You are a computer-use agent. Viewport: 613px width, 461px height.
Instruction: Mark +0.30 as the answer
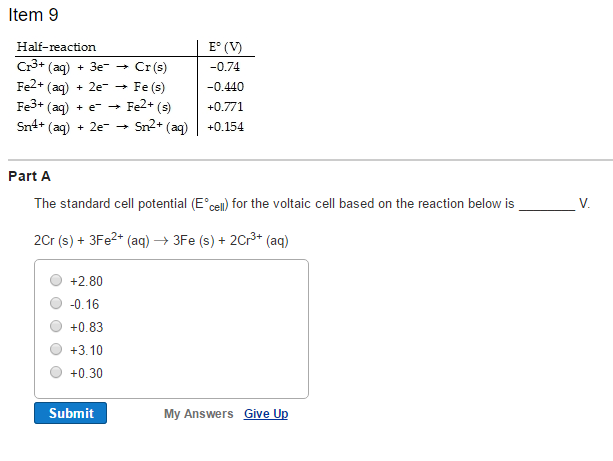coord(56,373)
